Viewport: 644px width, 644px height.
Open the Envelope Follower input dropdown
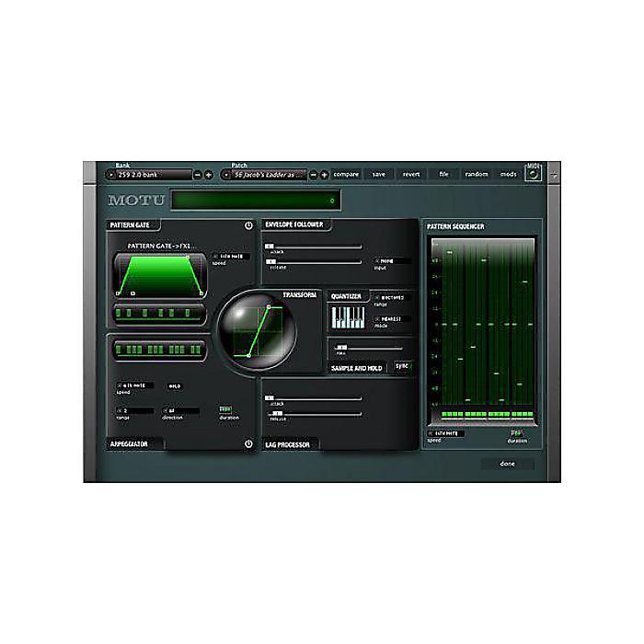point(392,260)
